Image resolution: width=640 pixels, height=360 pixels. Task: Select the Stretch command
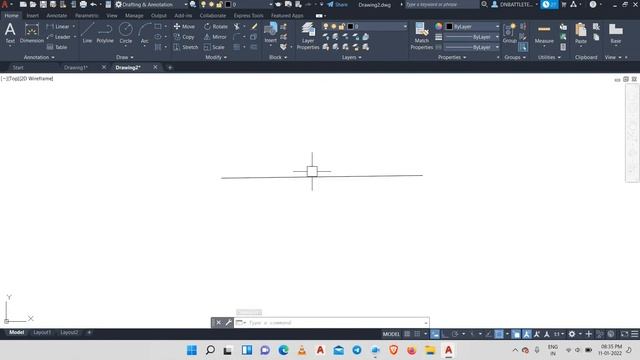pos(185,47)
